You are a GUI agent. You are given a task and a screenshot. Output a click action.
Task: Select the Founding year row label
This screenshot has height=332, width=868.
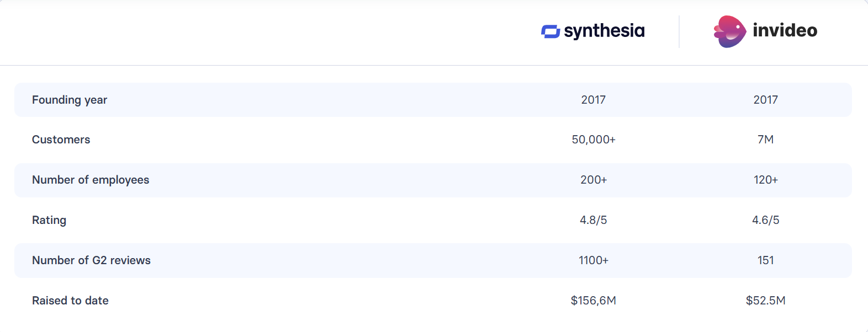[x=70, y=100]
